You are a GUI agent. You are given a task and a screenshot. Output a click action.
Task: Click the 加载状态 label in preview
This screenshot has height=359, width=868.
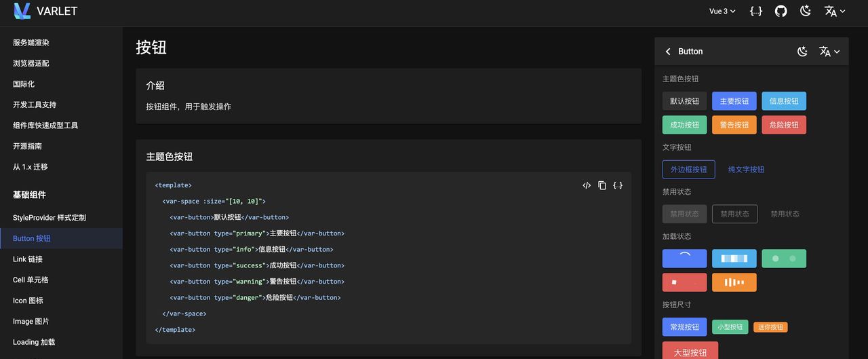click(x=677, y=236)
